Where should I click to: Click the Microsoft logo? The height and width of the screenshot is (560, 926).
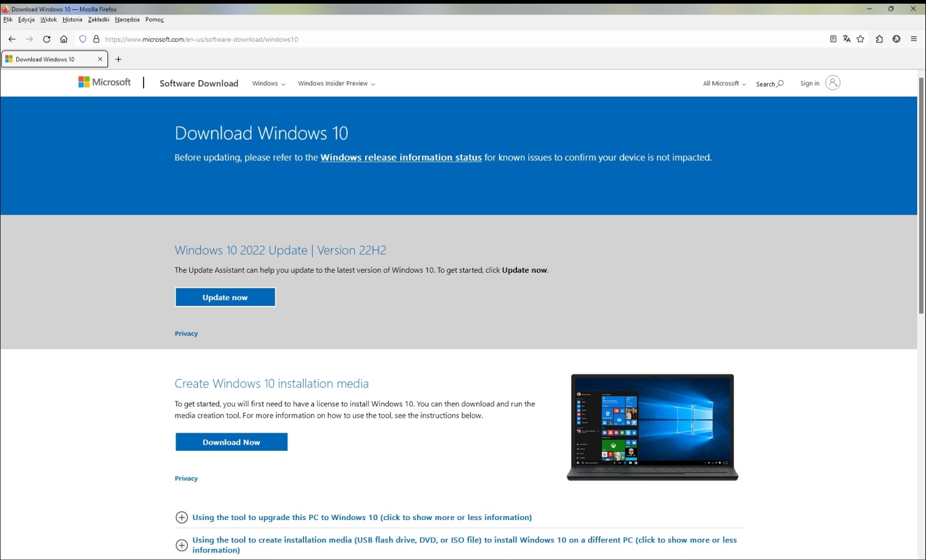coord(104,82)
